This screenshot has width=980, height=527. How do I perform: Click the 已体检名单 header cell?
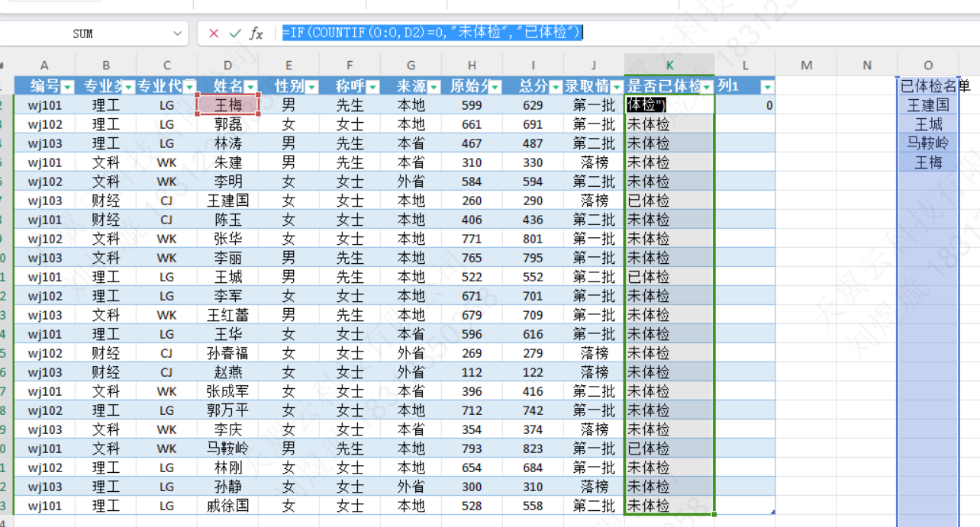tap(928, 86)
